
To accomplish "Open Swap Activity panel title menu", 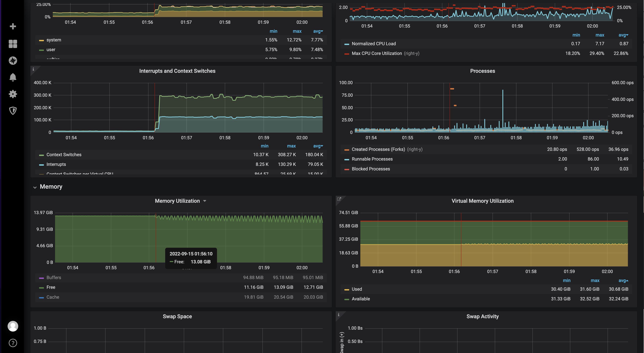I will click(482, 317).
